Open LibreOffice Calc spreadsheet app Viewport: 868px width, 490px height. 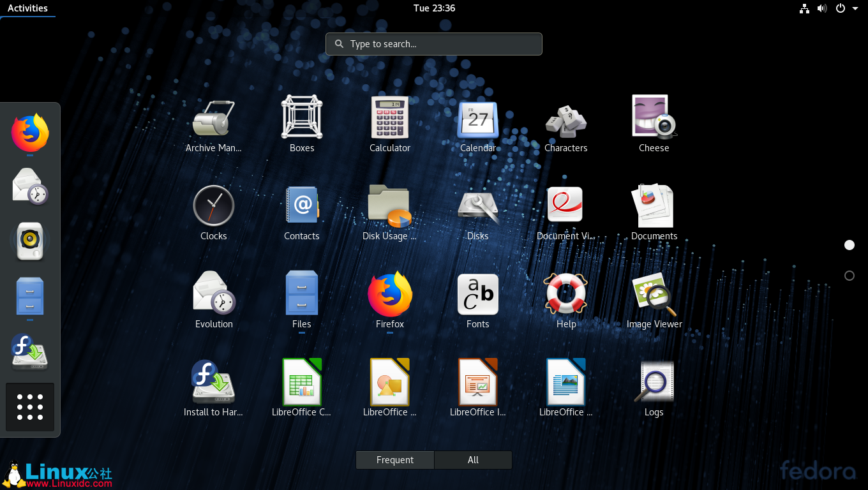[302, 389]
